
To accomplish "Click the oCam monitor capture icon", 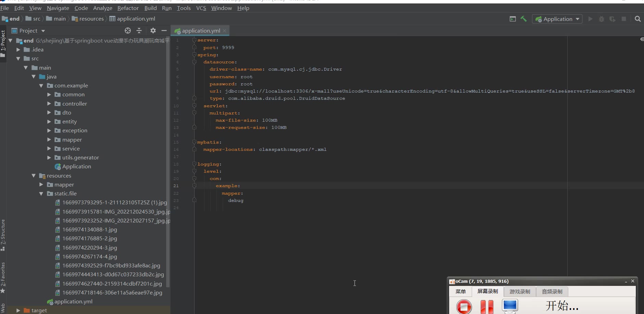I will (510, 306).
